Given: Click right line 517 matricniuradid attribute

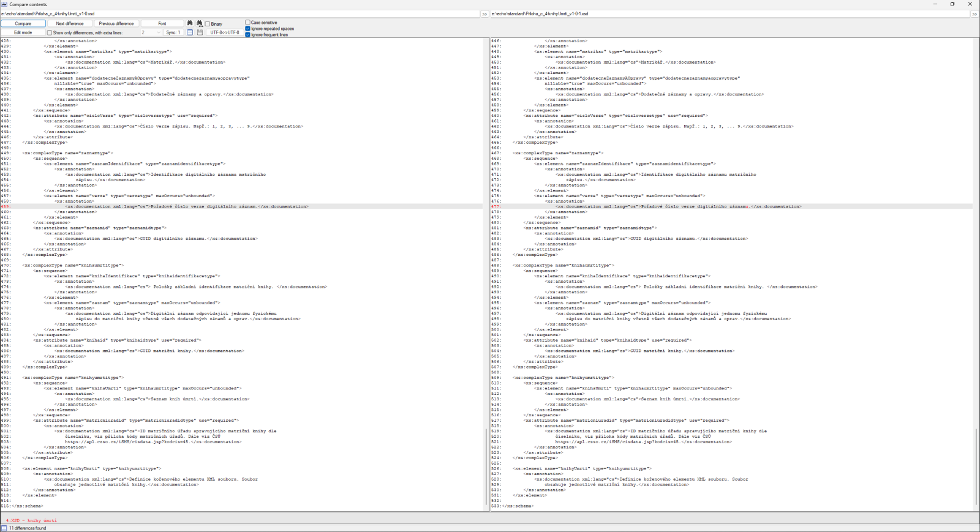Looking at the screenshot, I should (627, 420).
